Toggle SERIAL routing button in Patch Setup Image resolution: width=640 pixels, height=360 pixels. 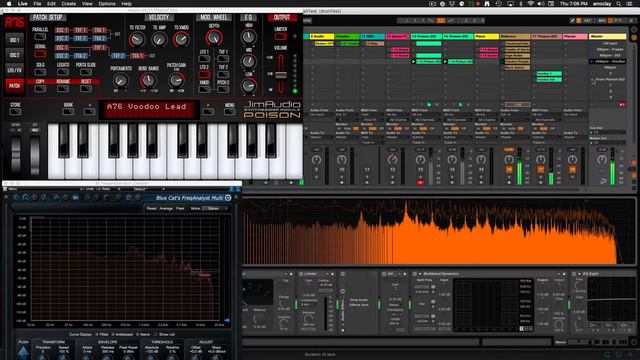tap(40, 54)
